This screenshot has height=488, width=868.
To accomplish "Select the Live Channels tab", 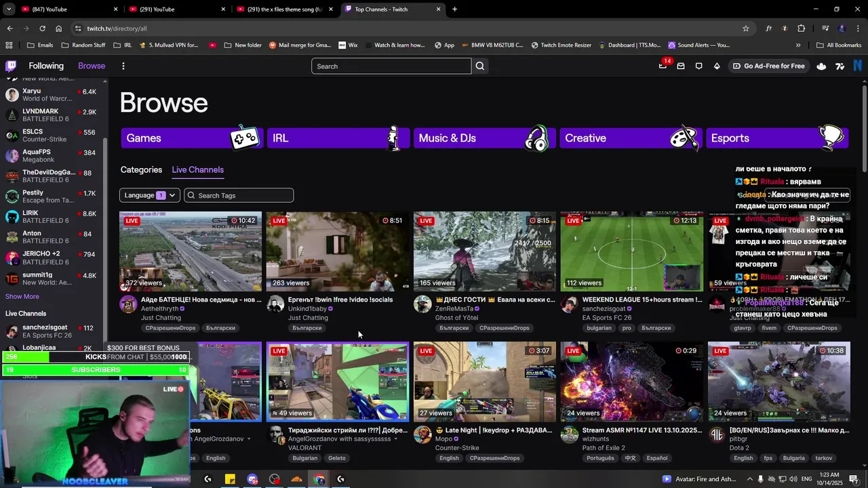I will [197, 169].
